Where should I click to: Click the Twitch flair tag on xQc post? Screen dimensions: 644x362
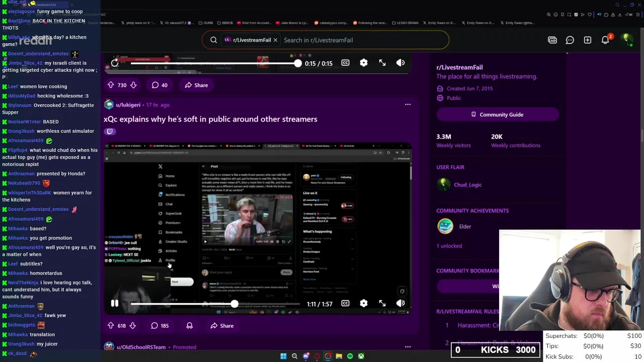(110, 131)
